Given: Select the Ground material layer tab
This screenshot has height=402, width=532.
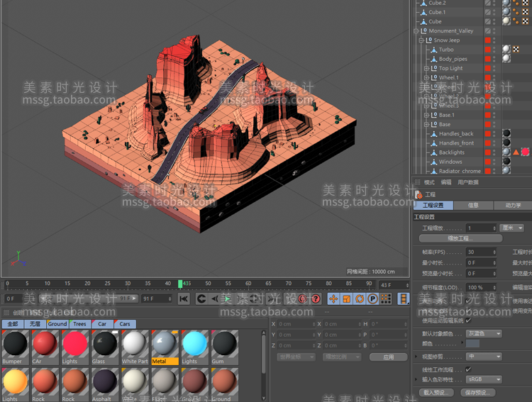Looking at the screenshot, I should pyautogui.click(x=57, y=324).
